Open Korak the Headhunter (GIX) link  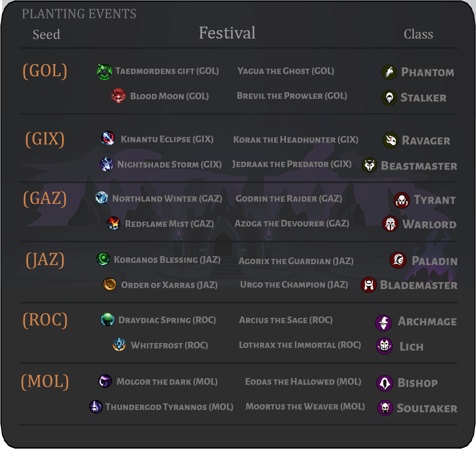coord(296,140)
